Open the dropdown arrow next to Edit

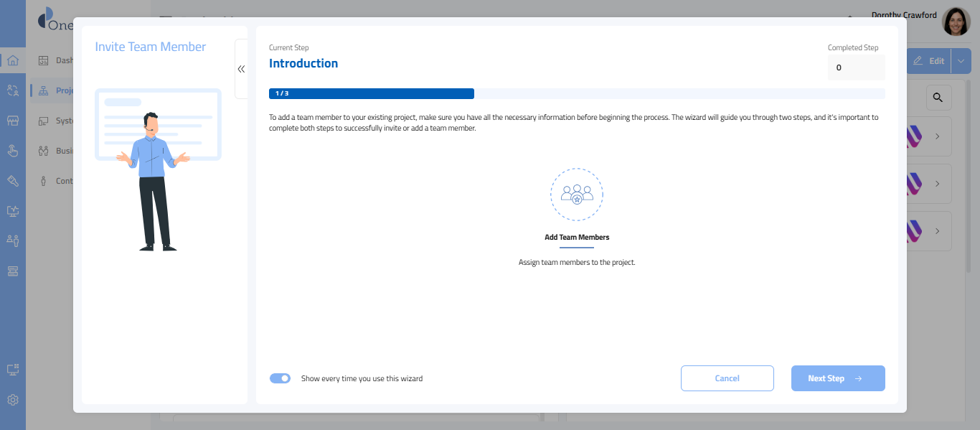961,61
